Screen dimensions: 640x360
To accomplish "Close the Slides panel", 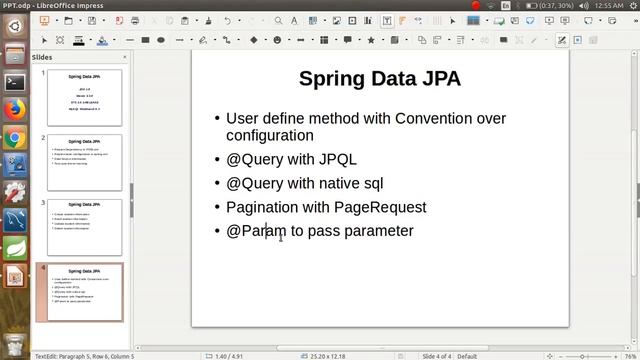I will [x=124, y=57].
